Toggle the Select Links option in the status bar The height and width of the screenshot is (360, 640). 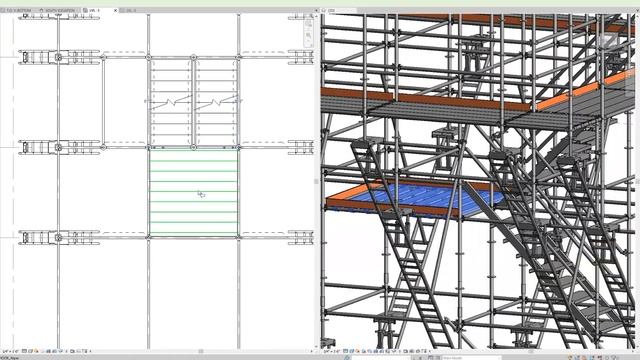569,358
